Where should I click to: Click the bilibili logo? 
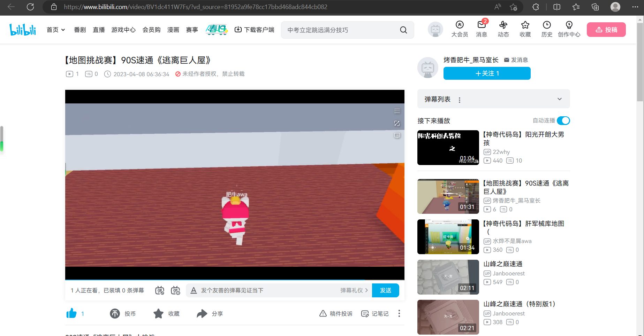point(23,30)
